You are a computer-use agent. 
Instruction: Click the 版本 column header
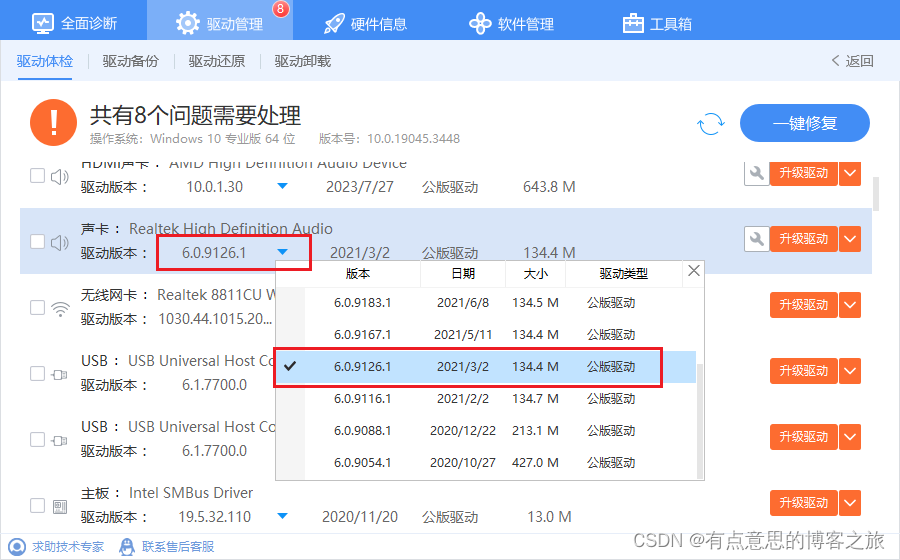[x=358, y=274]
